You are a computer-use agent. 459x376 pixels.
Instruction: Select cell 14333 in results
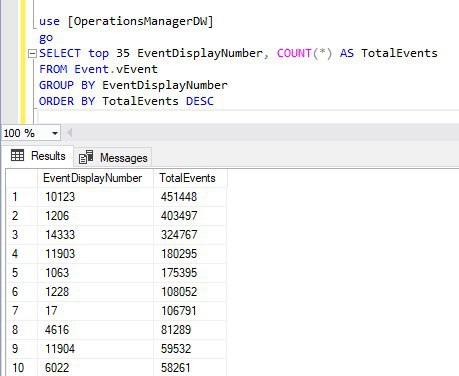(x=96, y=235)
